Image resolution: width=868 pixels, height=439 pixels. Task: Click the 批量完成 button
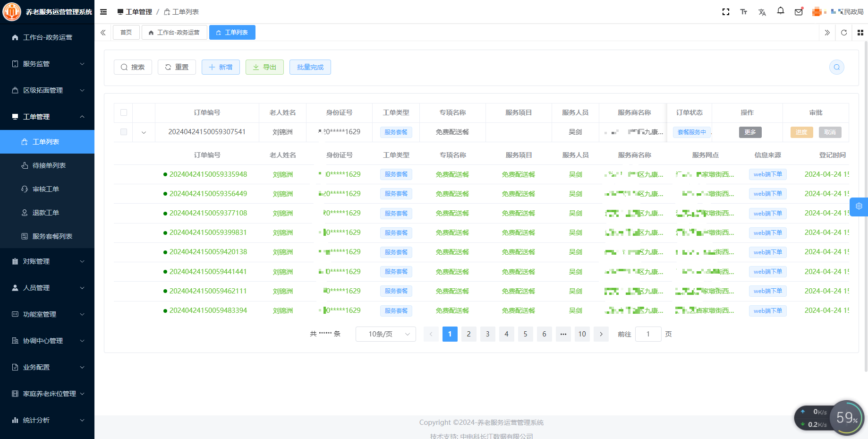pyautogui.click(x=310, y=67)
